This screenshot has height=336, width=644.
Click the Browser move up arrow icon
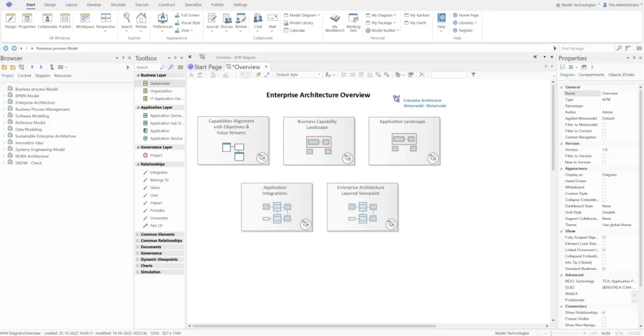pos(32,67)
